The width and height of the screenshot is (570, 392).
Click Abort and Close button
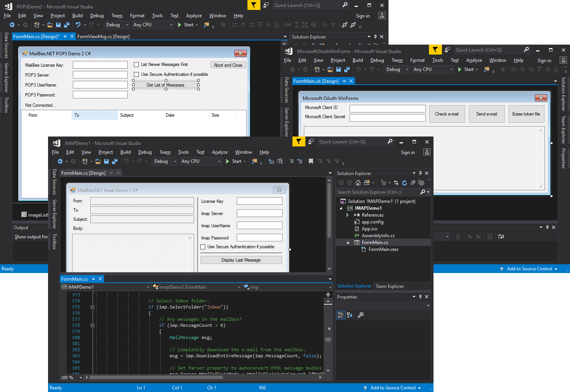coord(228,65)
